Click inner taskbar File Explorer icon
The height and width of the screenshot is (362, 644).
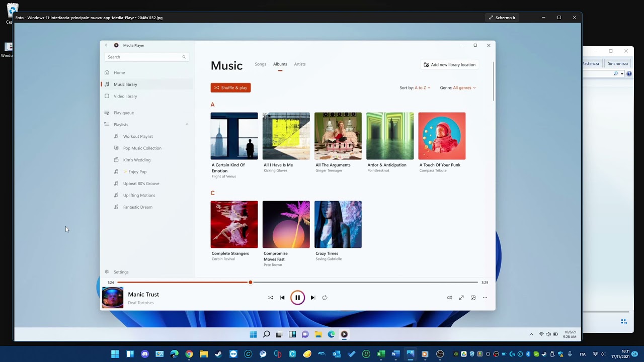point(318,334)
